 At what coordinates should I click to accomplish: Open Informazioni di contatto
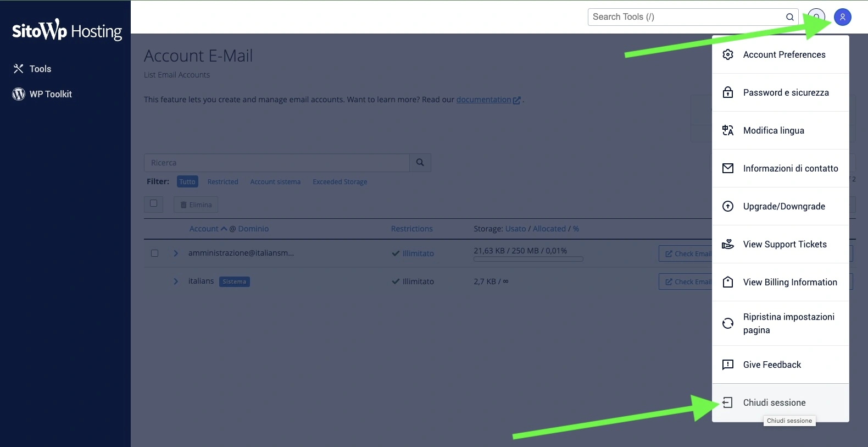781,168
